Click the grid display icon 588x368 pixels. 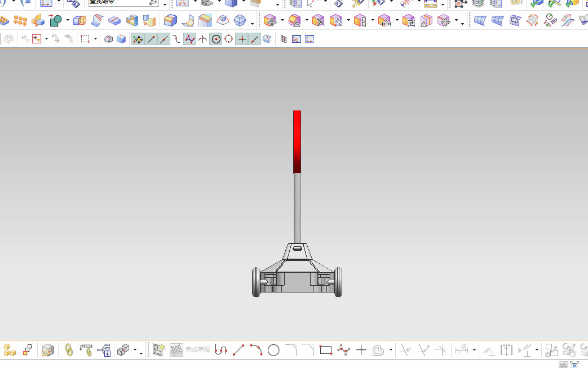[x=284, y=39]
